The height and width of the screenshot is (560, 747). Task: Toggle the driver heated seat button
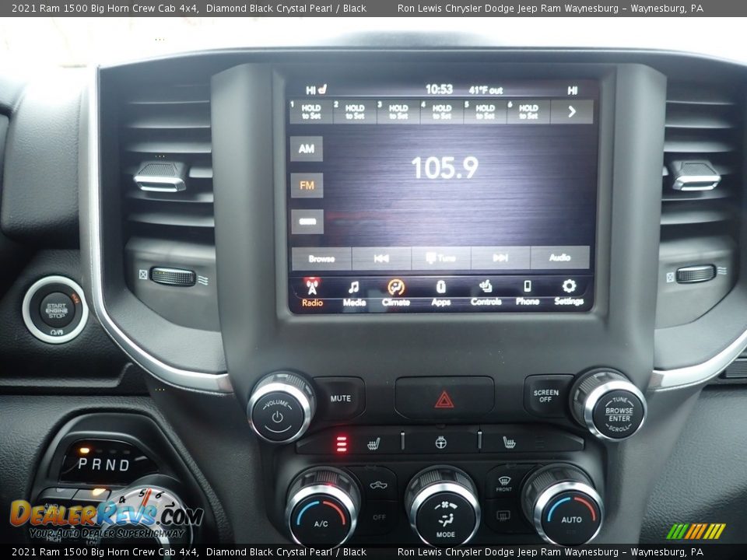(x=374, y=445)
